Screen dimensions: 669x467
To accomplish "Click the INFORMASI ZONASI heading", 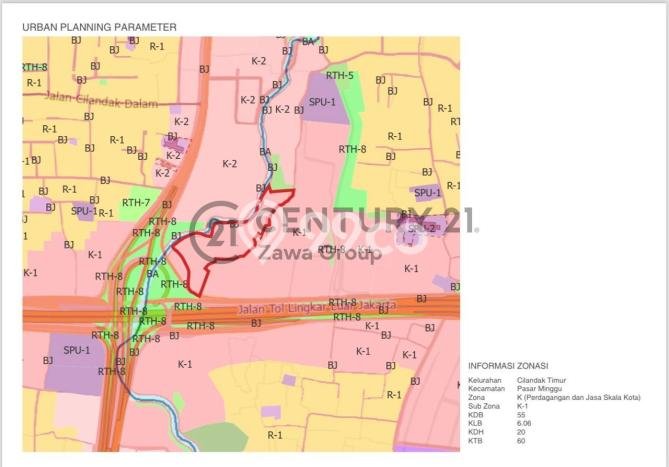I will click(508, 366).
